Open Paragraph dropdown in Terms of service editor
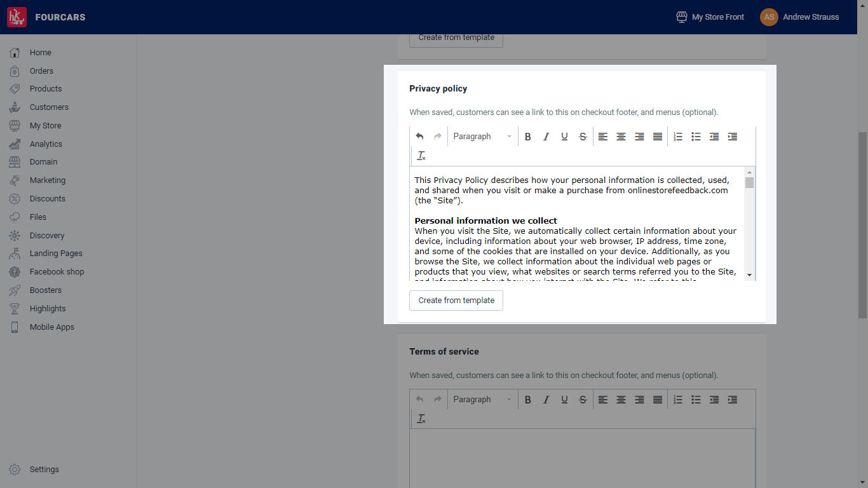The image size is (868, 488). point(482,400)
